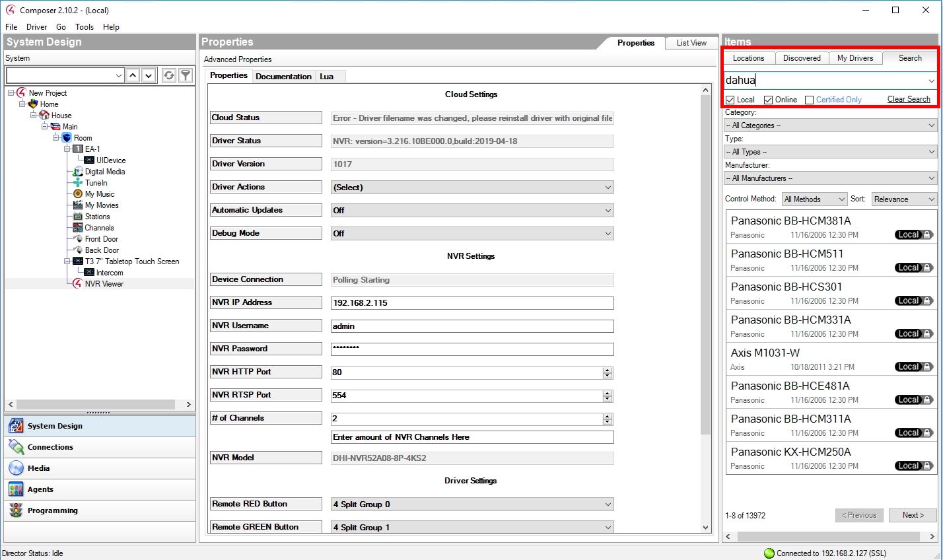Uncheck the Local checkbox
This screenshot has width=943, height=560.
(x=730, y=100)
